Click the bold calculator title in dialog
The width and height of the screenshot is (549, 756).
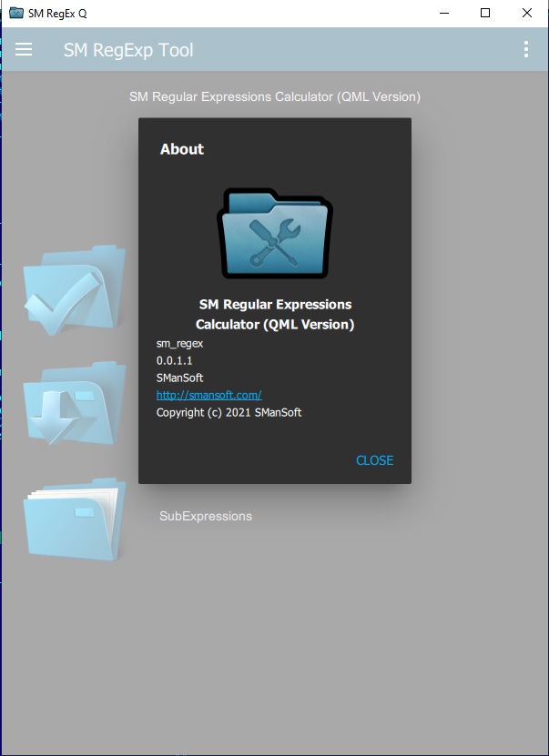pos(275,315)
